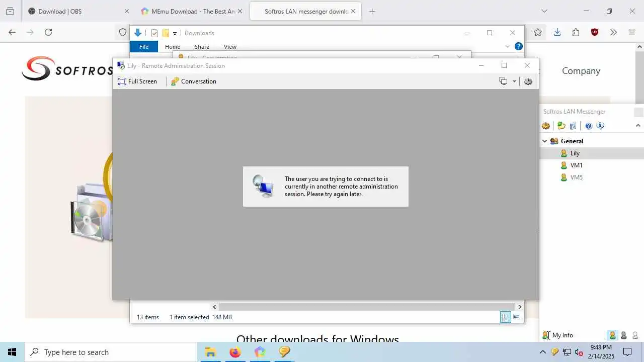
Task: Open dropdown arrow next to monitor icon
Action: (x=514, y=81)
